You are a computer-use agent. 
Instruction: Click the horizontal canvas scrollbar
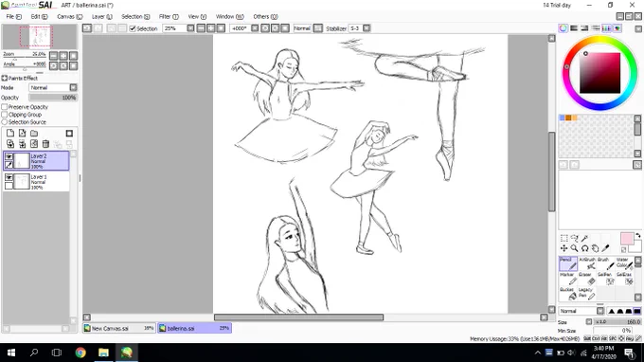coord(298,317)
